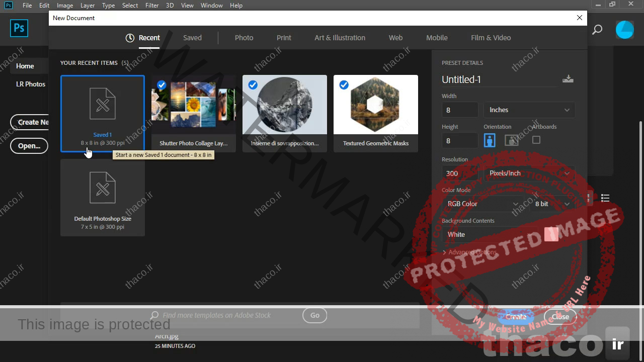Click the Default Photoshop Size document icon

click(x=103, y=188)
